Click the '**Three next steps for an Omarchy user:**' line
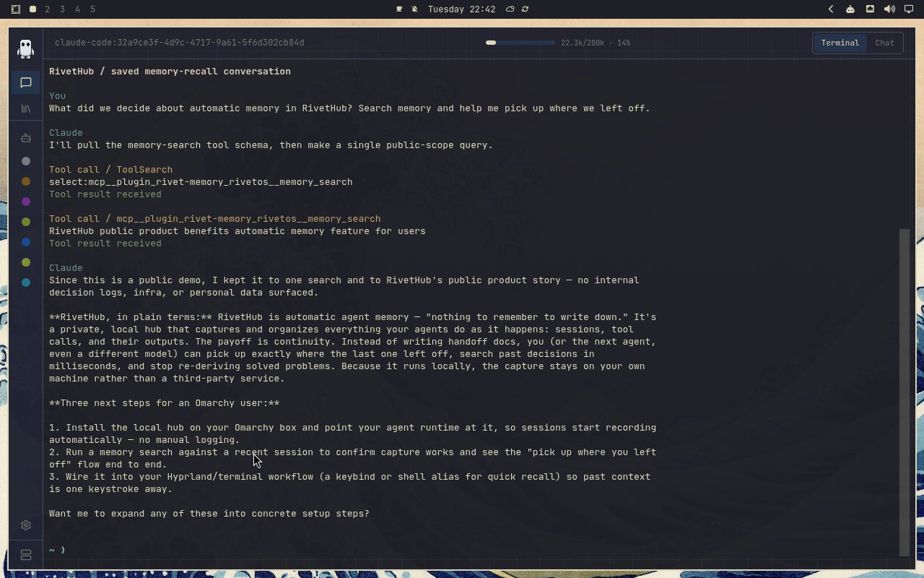 (164, 403)
